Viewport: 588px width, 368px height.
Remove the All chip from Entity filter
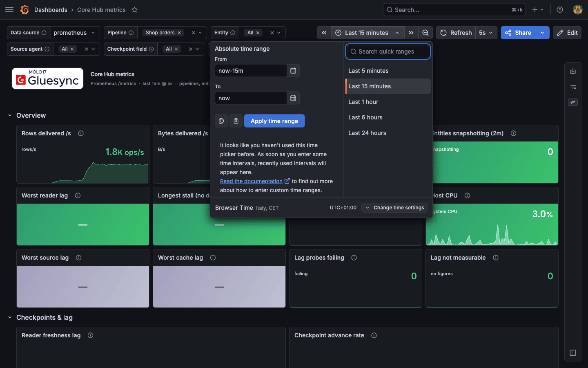point(258,33)
